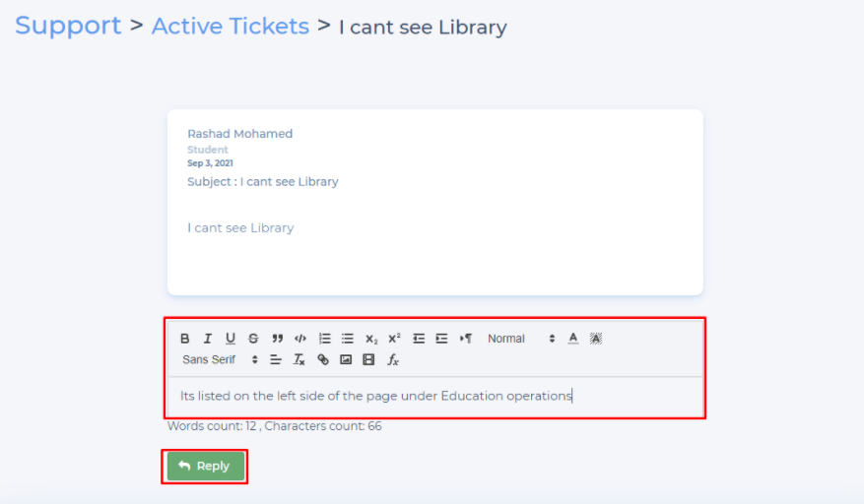Click the green Reply button
The image size is (864, 504).
pos(204,467)
